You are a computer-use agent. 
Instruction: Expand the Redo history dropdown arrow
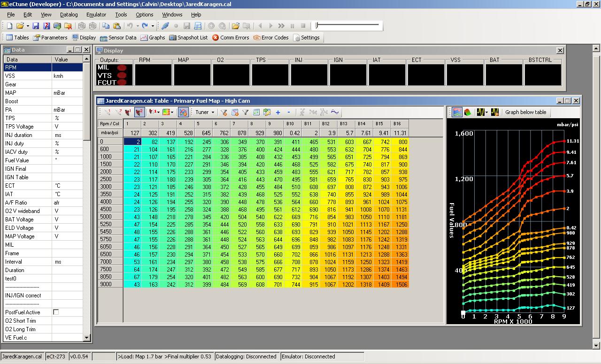152,26
